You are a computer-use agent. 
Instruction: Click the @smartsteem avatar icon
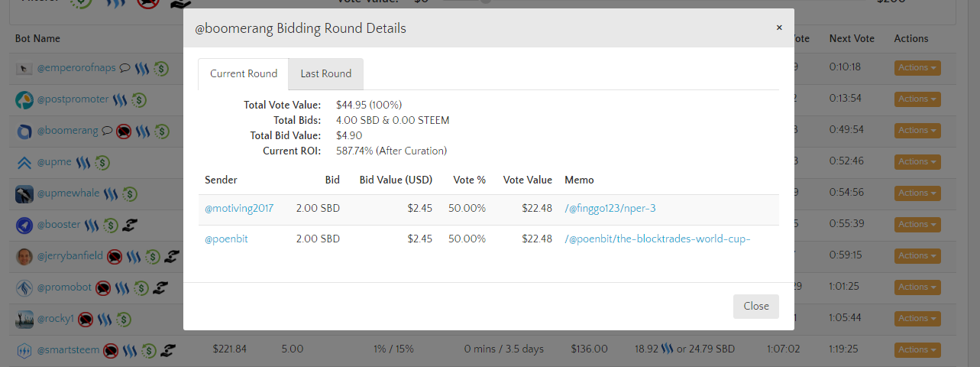(24, 350)
